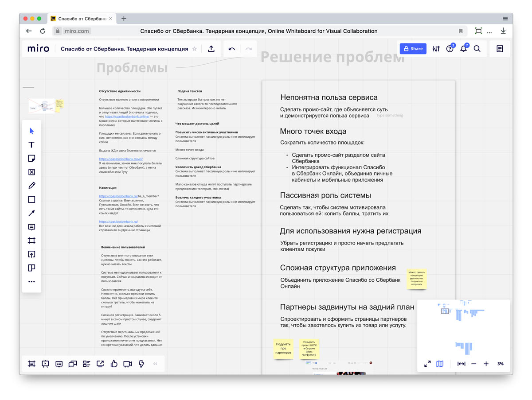Select the Text tool in the left toolbar
Viewport: 532px width, 400px height.
31,144
